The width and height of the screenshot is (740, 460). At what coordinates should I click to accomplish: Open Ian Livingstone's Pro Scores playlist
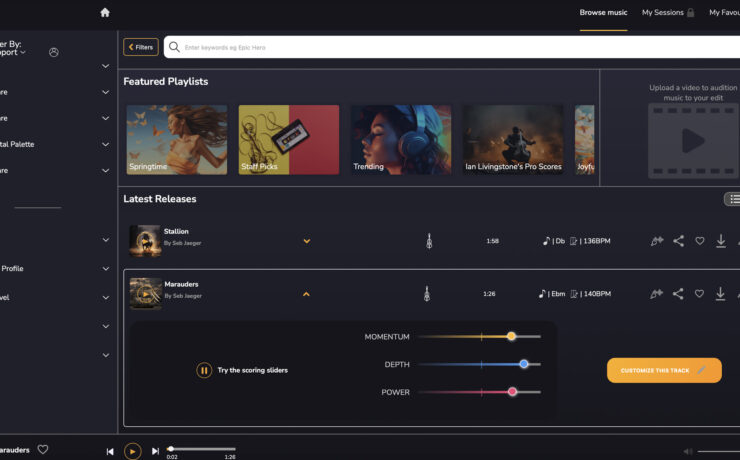point(513,140)
